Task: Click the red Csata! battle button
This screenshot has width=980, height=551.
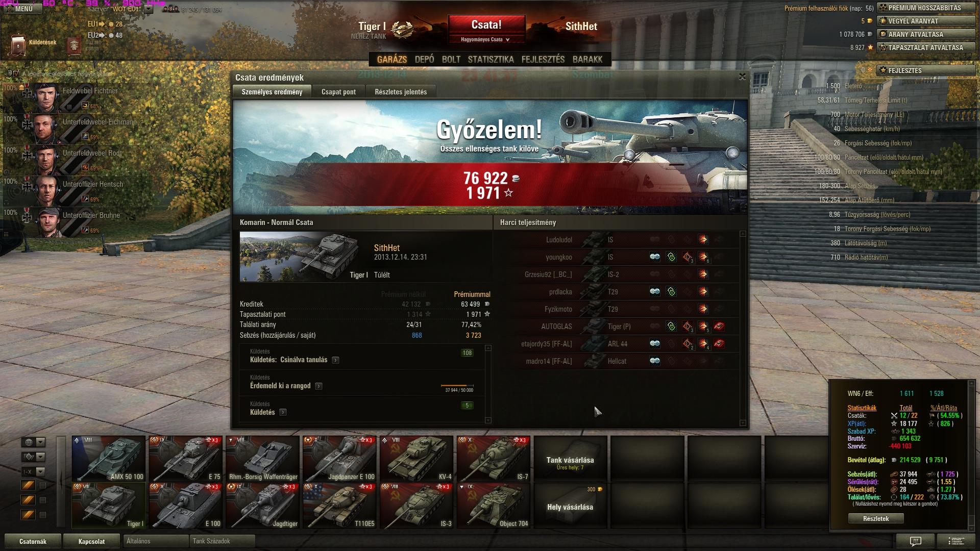Action: click(x=486, y=25)
